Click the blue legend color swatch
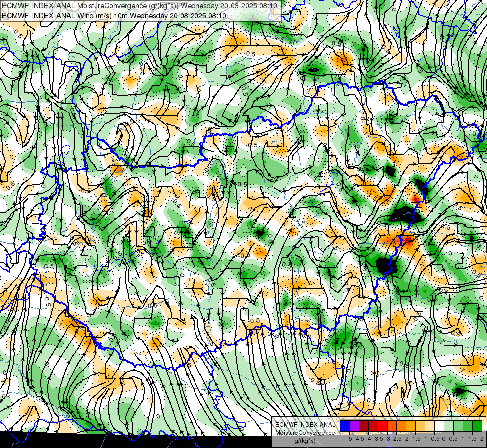The width and height of the screenshot is (487, 448). pos(345,426)
